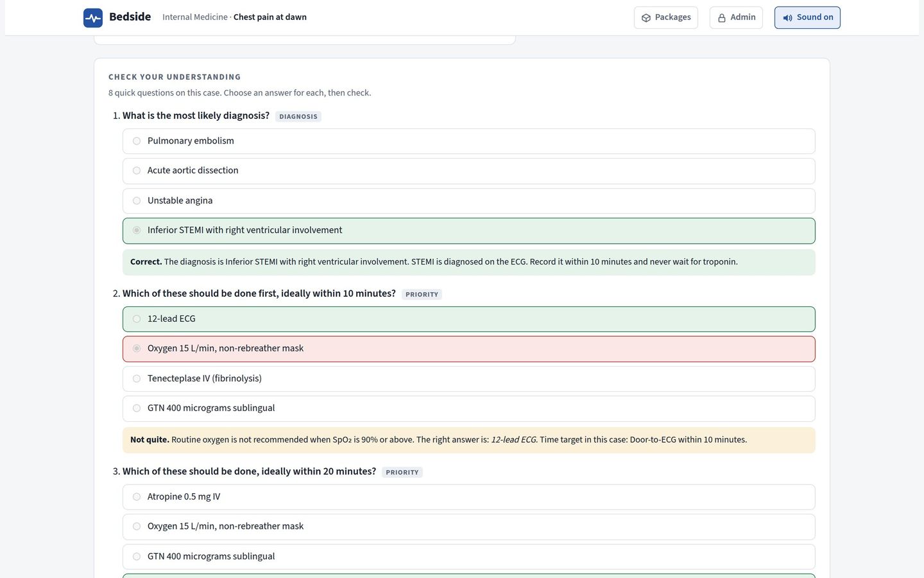The height and width of the screenshot is (578, 924).
Task: Click the Bedside heartbeat logo icon
Action: tap(93, 17)
